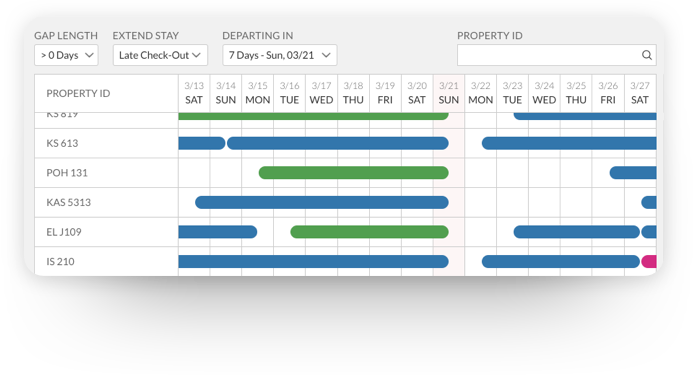Screen dimensions: 694x376
Task: Select the KS 613 property row label
Action: (x=62, y=143)
